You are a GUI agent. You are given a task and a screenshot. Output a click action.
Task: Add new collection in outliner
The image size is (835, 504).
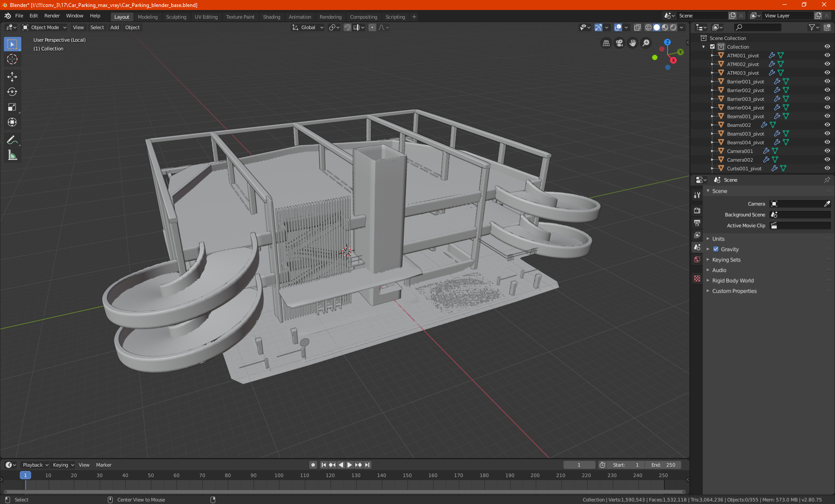[x=827, y=27]
